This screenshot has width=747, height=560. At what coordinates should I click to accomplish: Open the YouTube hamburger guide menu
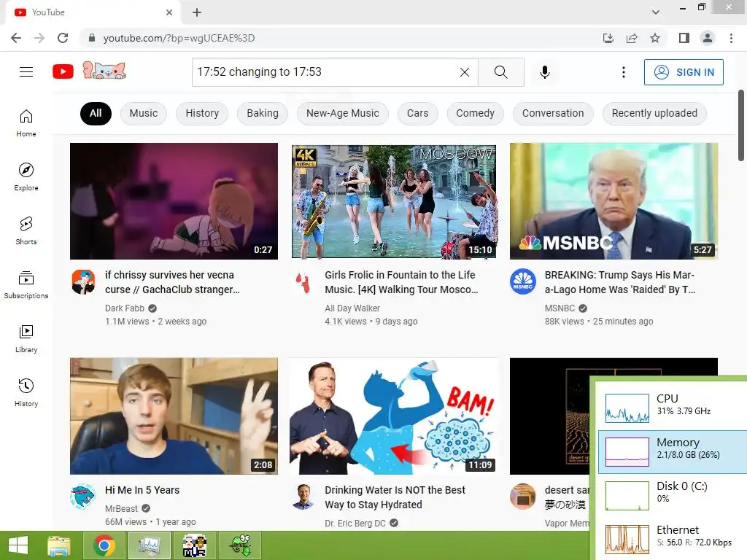(x=26, y=72)
